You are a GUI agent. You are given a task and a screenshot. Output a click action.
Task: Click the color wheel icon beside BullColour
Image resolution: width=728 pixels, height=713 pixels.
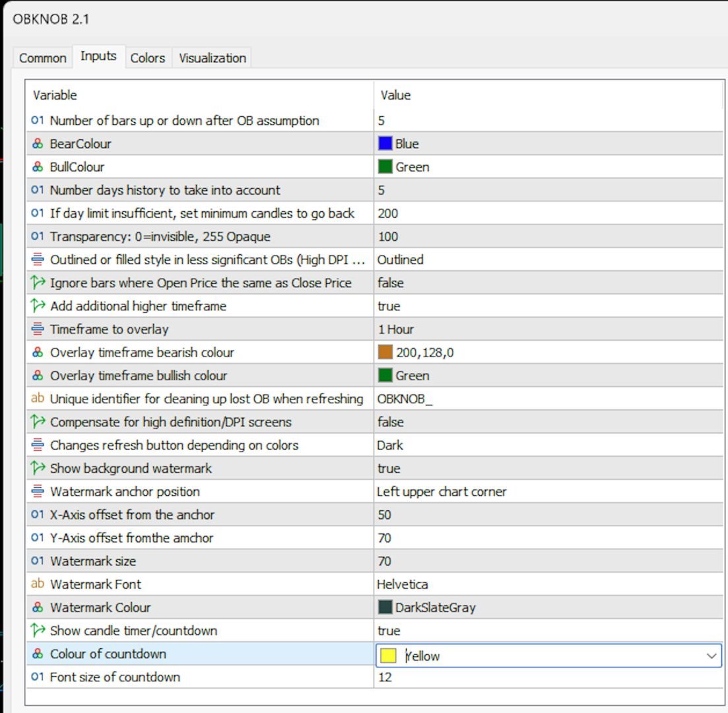[38, 167]
